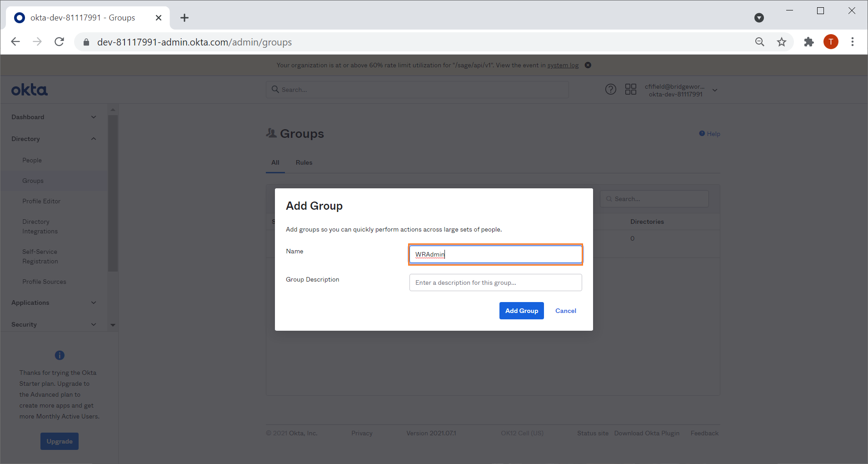Click the browser back arrow

pyautogui.click(x=15, y=42)
